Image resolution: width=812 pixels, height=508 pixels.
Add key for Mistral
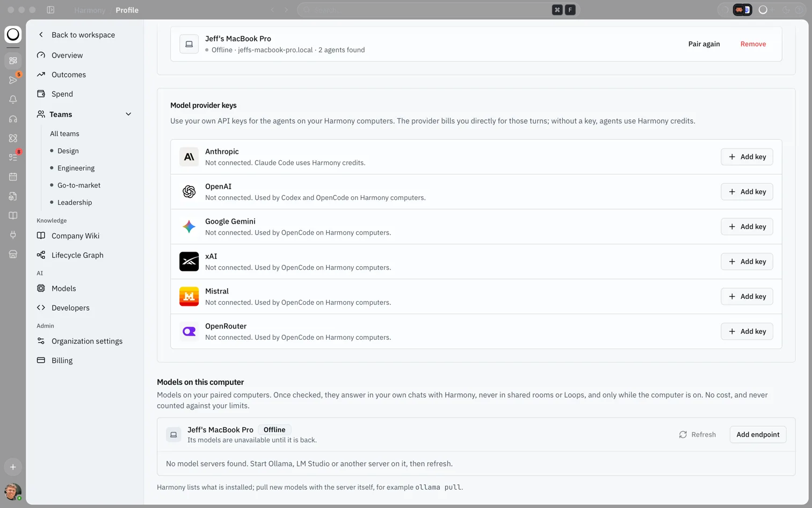[x=747, y=297]
